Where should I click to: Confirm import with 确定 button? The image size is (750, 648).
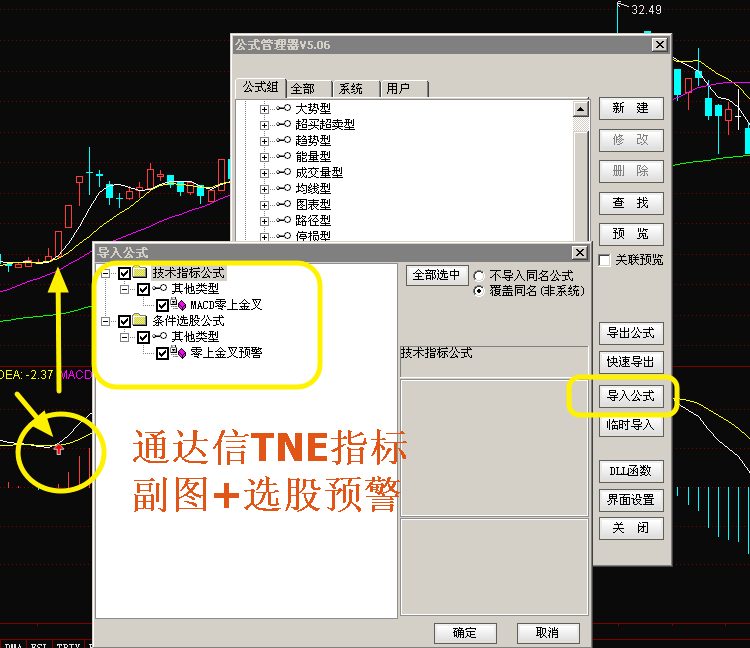coord(465,633)
